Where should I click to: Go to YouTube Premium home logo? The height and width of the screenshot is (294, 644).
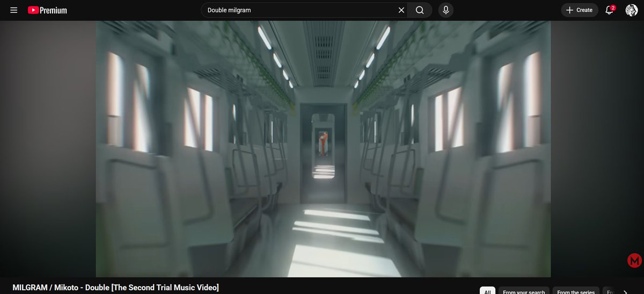[x=47, y=10]
